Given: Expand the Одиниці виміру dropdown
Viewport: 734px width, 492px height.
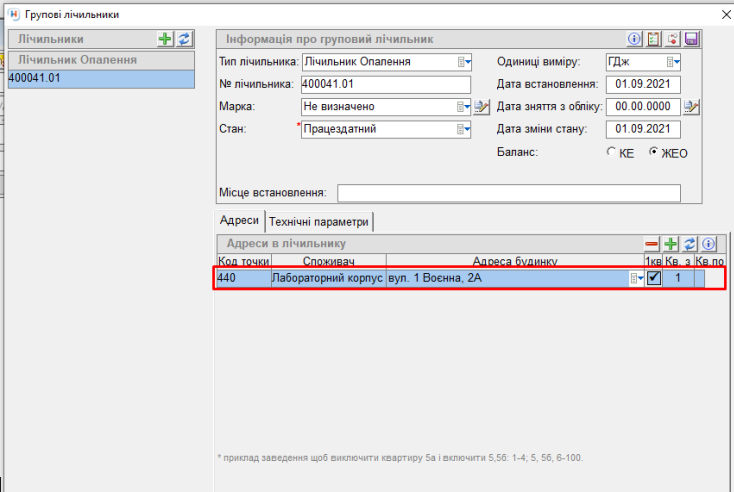Looking at the screenshot, I should [674, 62].
